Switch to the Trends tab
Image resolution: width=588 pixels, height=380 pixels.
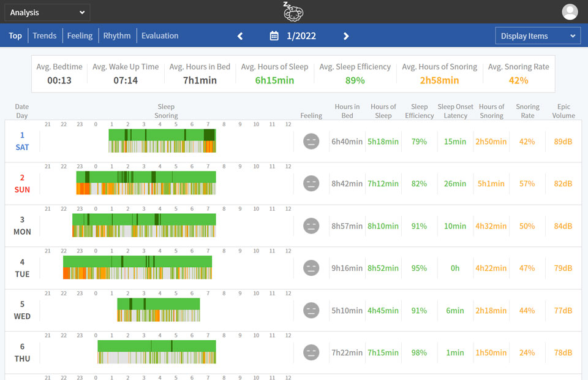pyautogui.click(x=44, y=36)
